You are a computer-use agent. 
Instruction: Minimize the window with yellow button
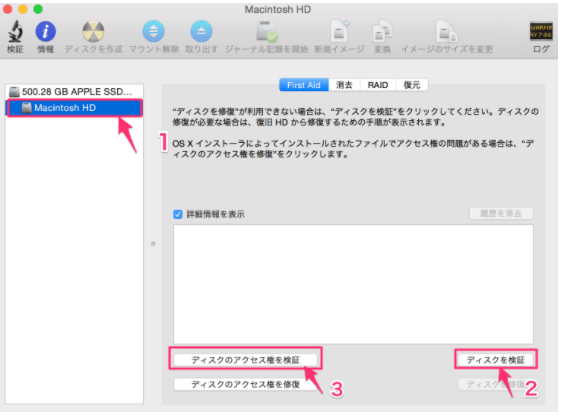23,9
